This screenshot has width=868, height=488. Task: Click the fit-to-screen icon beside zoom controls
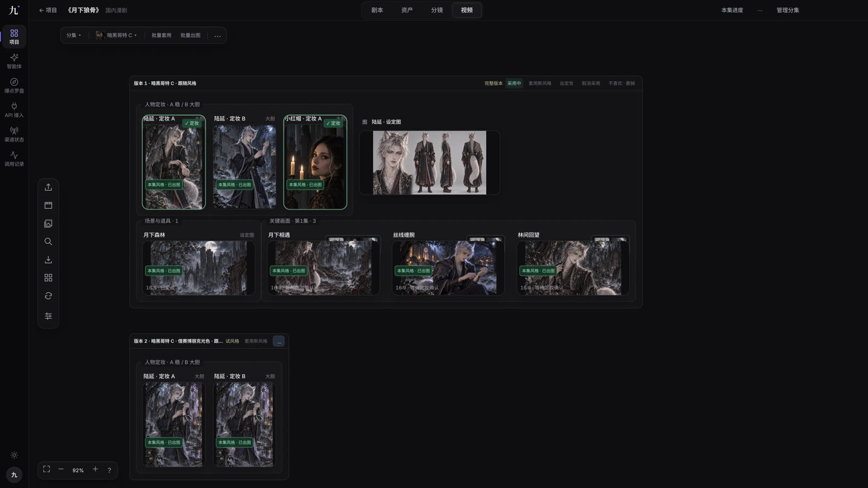[x=47, y=470]
